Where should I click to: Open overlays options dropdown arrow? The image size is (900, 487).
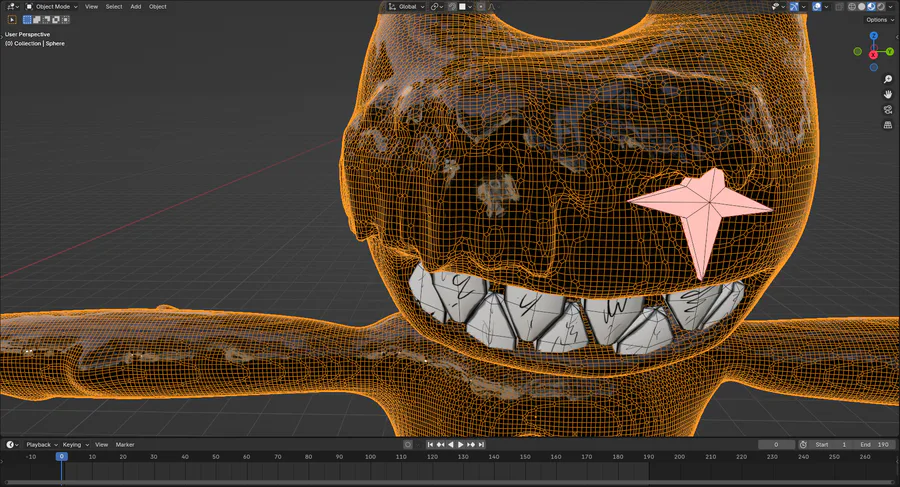[827, 6]
